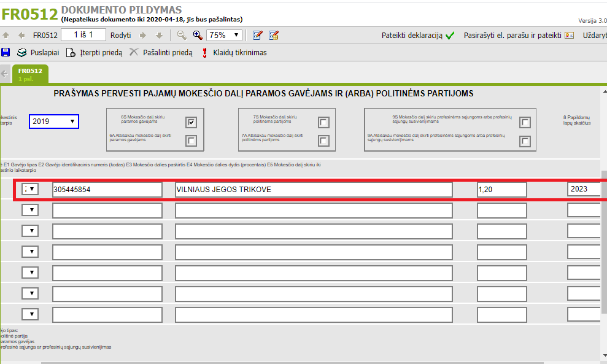The height and width of the screenshot is (364, 607).
Task: Open recipient type dropdown in fourth table row
Action: coord(30,252)
